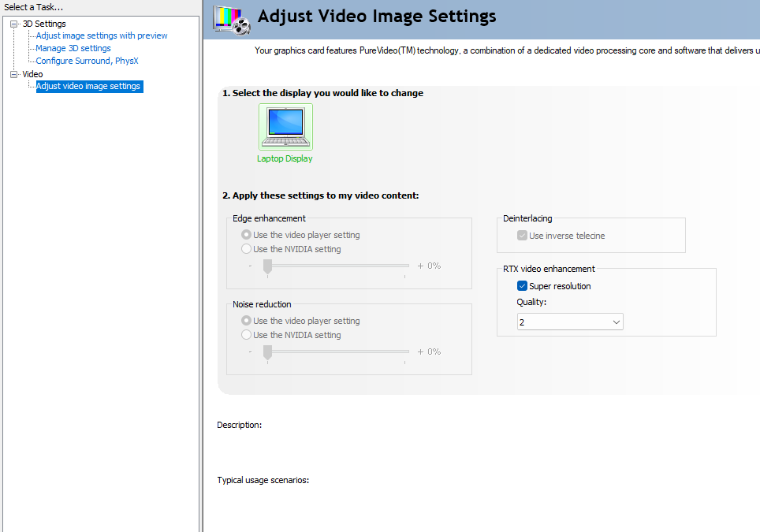The height and width of the screenshot is (532, 760).
Task: Open Manage 3D settings page
Action: [x=73, y=48]
